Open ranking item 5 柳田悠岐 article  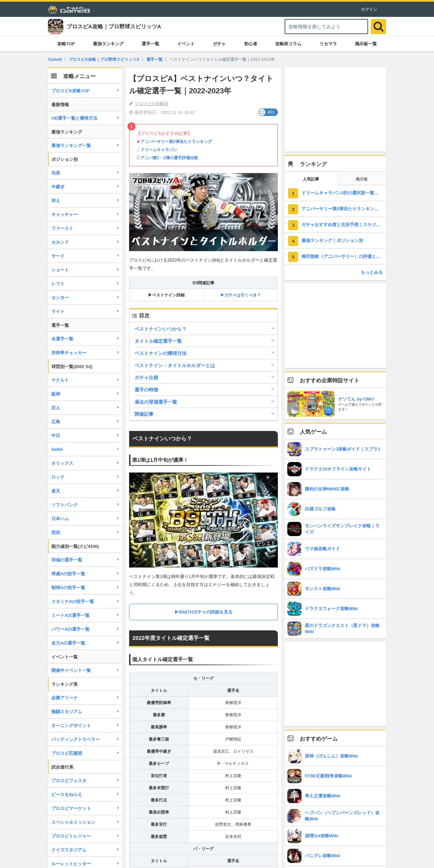[x=335, y=257]
